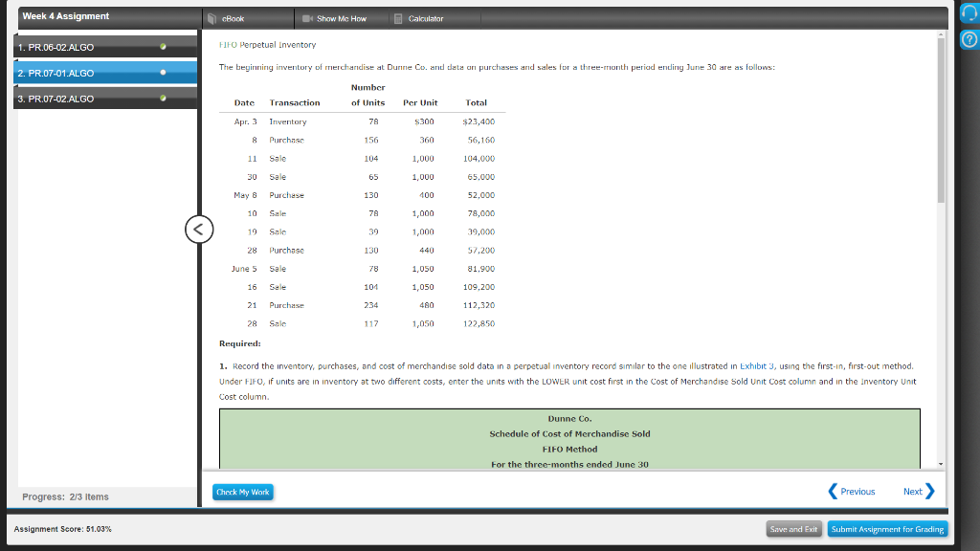Click Save and Exit

pos(793,529)
